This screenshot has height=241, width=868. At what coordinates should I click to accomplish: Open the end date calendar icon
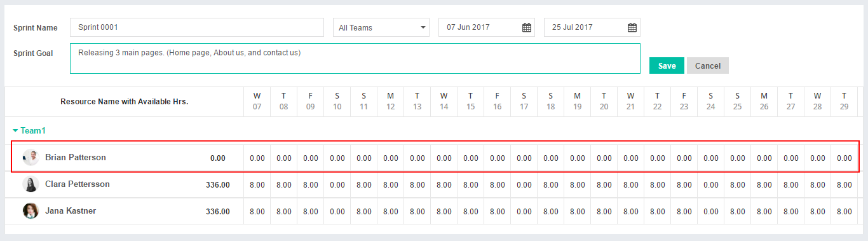tap(632, 27)
